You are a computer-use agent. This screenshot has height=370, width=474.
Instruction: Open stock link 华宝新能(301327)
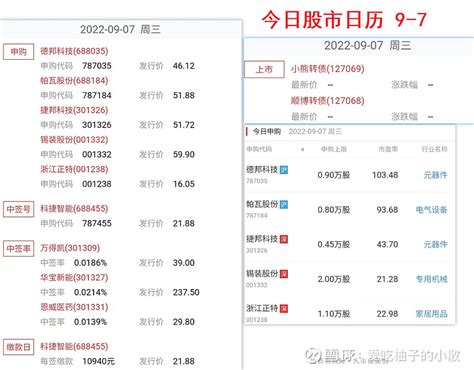74,277
